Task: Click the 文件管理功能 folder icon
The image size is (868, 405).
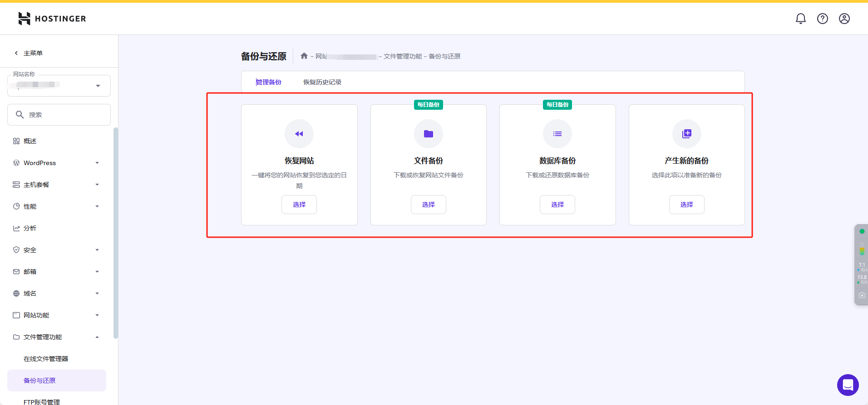Action: 16,337
